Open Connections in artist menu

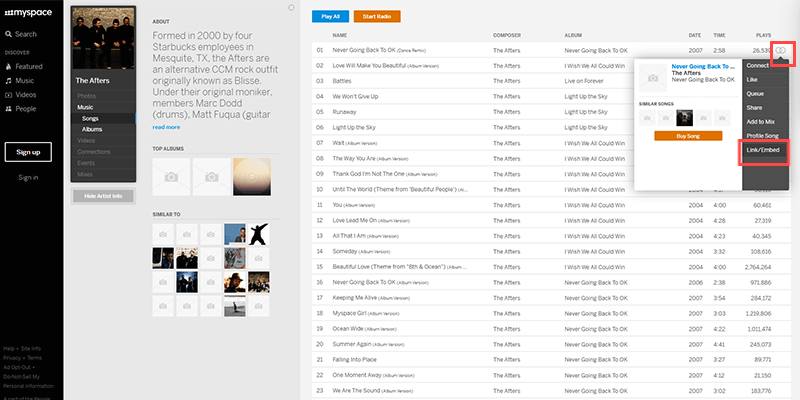coord(93,152)
